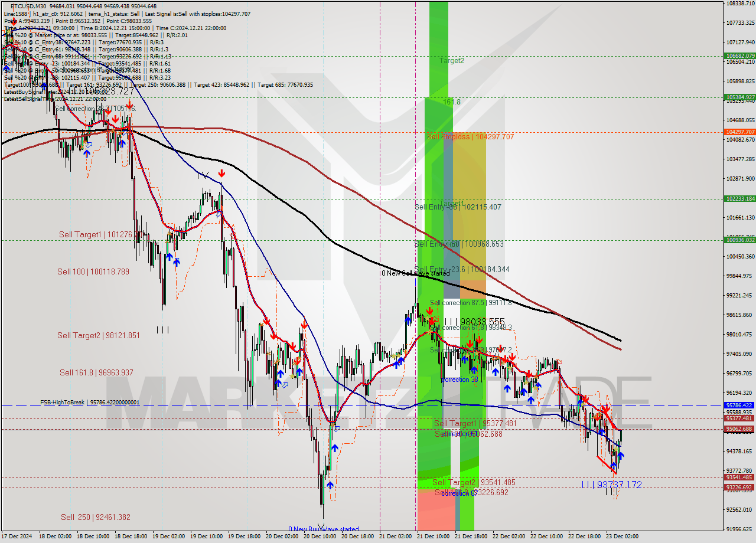
Task: Click 'Sell Entry -88 | 102115.407' label
Action: pos(458,207)
